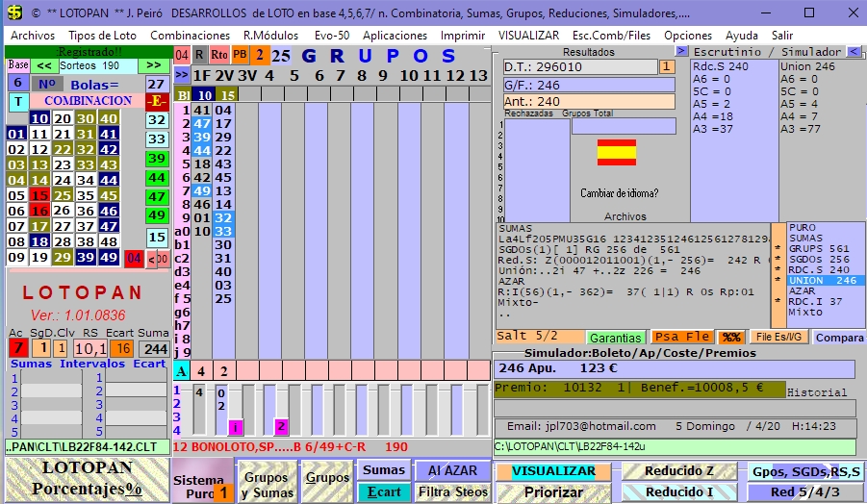Click the blue < arrow beside Simulador
Image resolution: width=867 pixels, height=504 pixels.
(854, 51)
